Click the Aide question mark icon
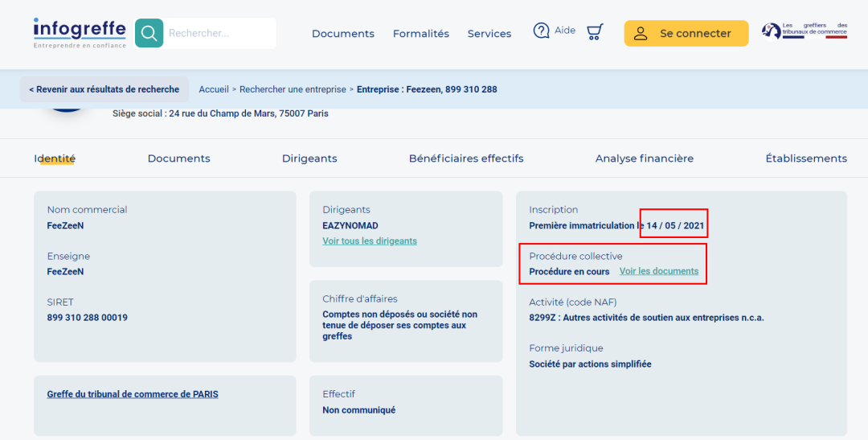The image size is (868, 440). [x=541, y=31]
